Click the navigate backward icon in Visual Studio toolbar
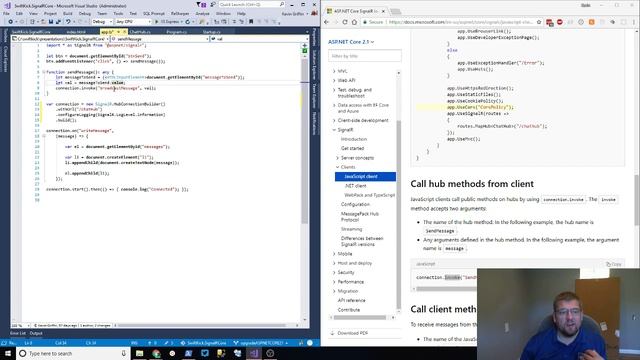The width and height of the screenshot is (640, 360). (11, 22)
